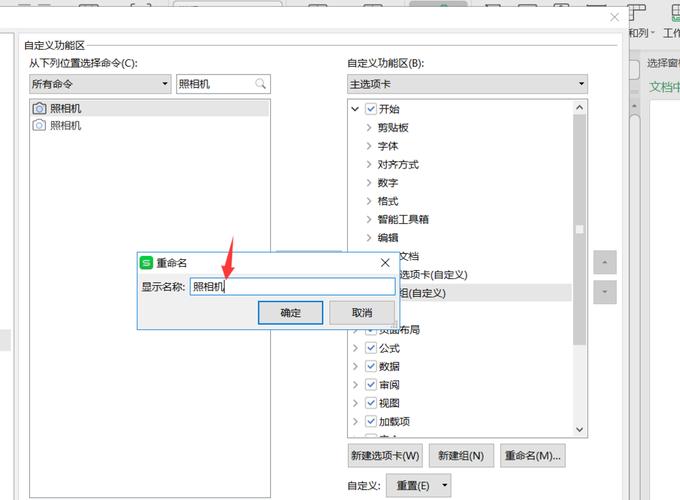Select 字体 tree row
680x500 pixels.
tap(388, 146)
